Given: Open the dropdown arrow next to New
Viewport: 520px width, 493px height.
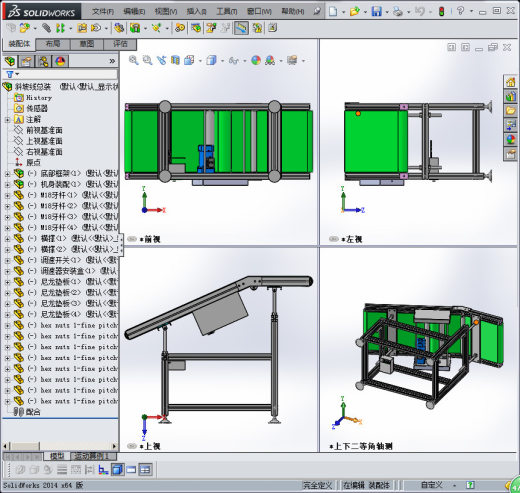Looking at the screenshot, I should click(x=343, y=12).
